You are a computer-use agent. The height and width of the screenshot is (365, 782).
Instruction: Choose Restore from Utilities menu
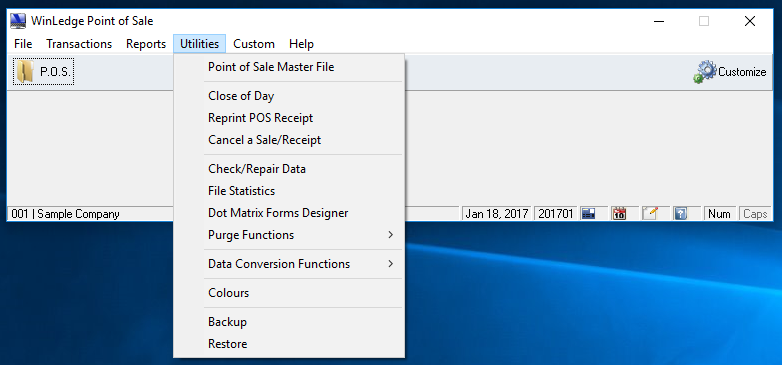pos(289,344)
